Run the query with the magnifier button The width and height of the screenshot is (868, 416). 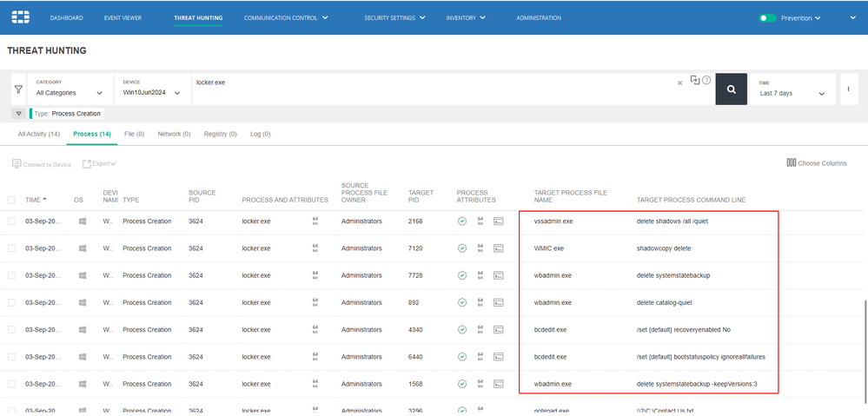(x=731, y=89)
